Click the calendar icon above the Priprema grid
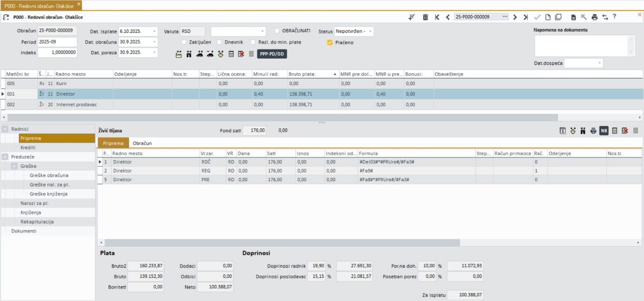Image resolution: width=644 pixels, height=301 pixels. [562, 131]
